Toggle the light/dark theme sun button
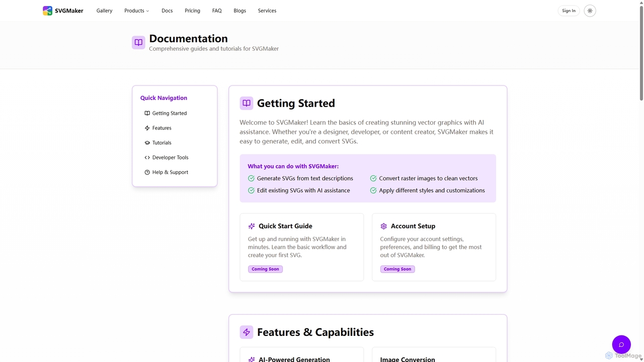 click(x=590, y=11)
